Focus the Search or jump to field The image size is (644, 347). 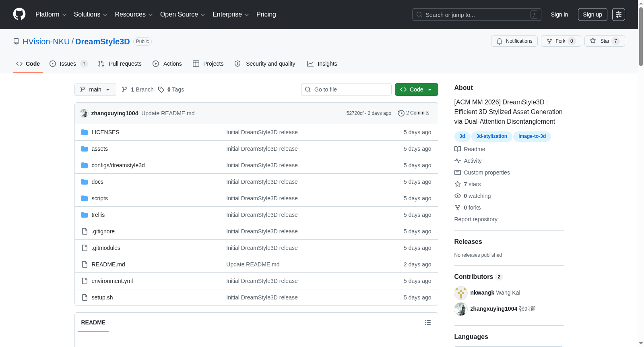pos(477,15)
